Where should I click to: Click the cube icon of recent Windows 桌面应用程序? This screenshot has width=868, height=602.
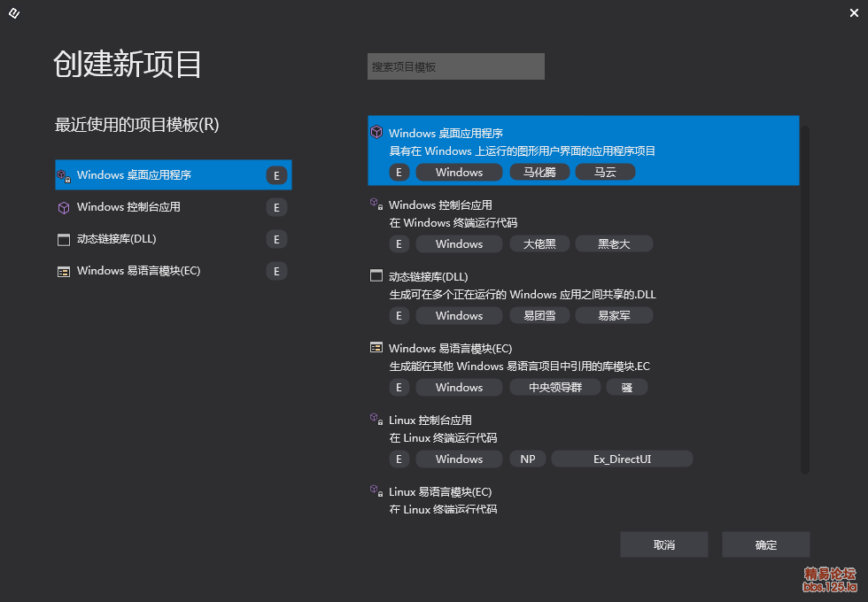[64, 176]
